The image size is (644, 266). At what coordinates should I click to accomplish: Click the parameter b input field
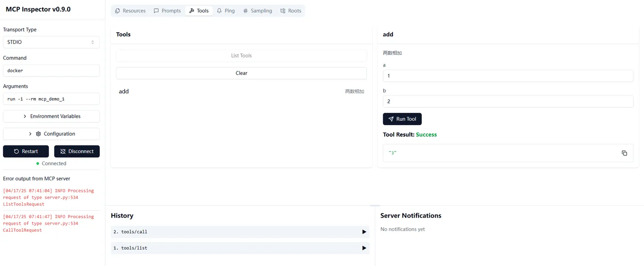[508, 102]
